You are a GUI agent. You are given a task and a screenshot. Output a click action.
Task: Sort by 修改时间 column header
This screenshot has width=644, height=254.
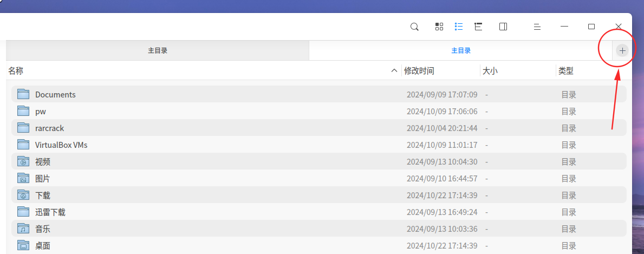(419, 71)
